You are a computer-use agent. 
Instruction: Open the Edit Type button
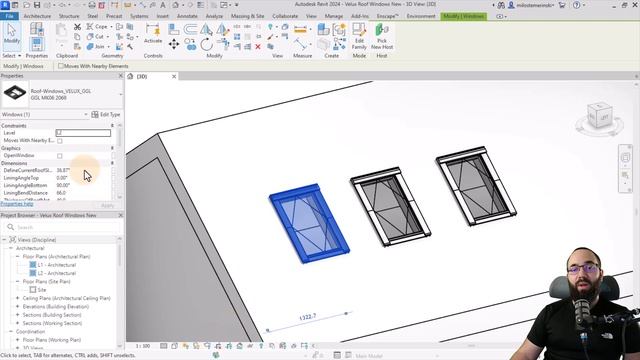106,115
